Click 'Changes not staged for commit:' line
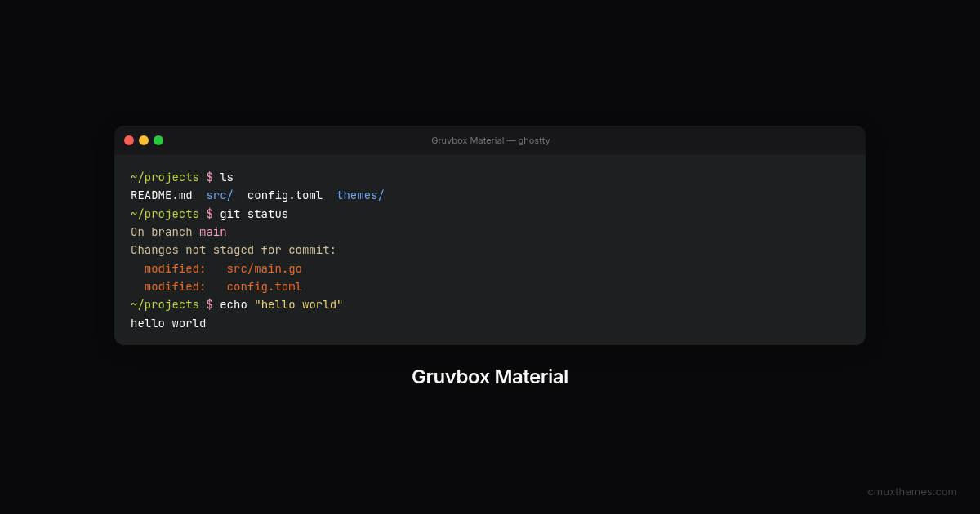This screenshot has width=980, height=514. tap(234, 250)
